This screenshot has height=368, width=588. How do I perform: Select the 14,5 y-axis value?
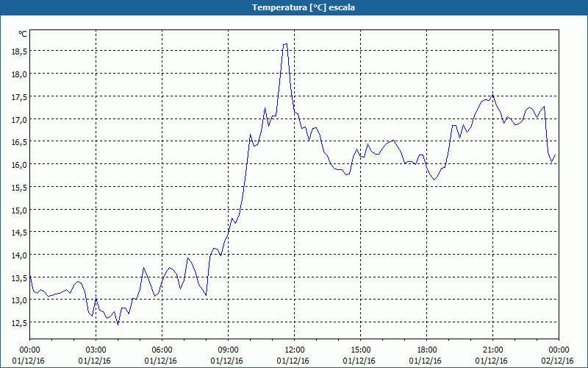click(19, 233)
